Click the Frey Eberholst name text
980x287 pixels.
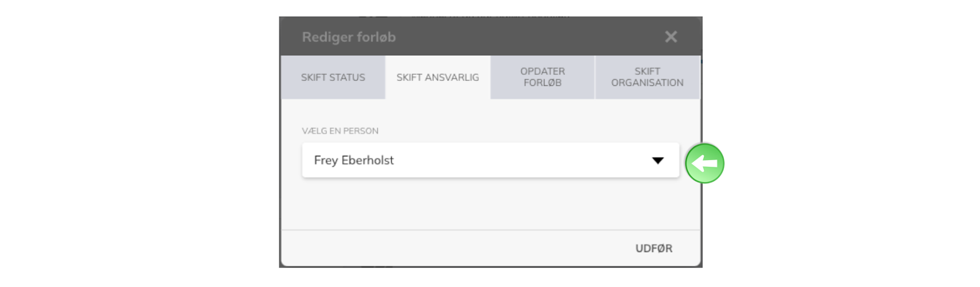tap(353, 160)
